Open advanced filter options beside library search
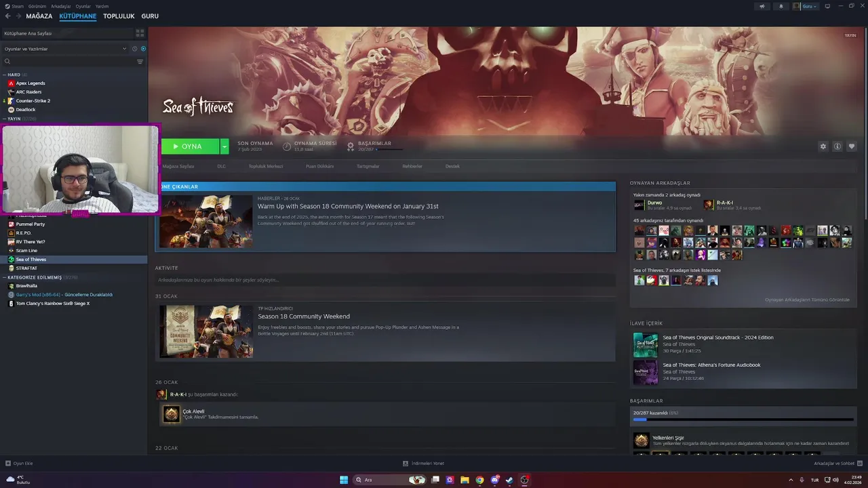Image resolution: width=868 pixels, height=488 pixels. [140, 62]
